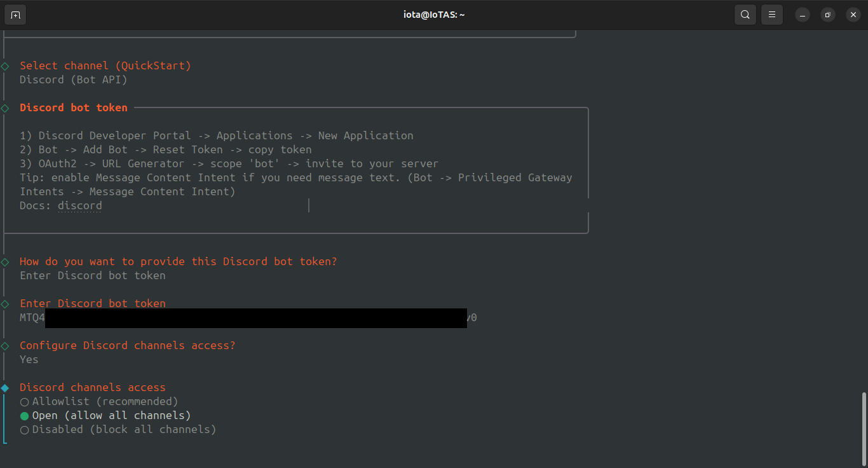Image resolution: width=868 pixels, height=468 pixels.
Task: Click the teal diamond beside Discord channels access
Action: pyautogui.click(x=4, y=387)
